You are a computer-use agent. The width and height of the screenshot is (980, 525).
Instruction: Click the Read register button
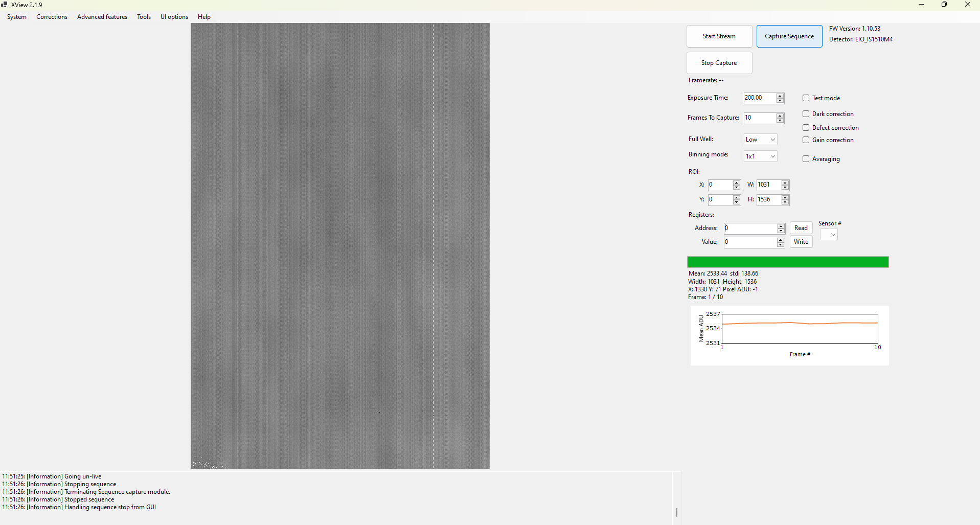tap(801, 228)
